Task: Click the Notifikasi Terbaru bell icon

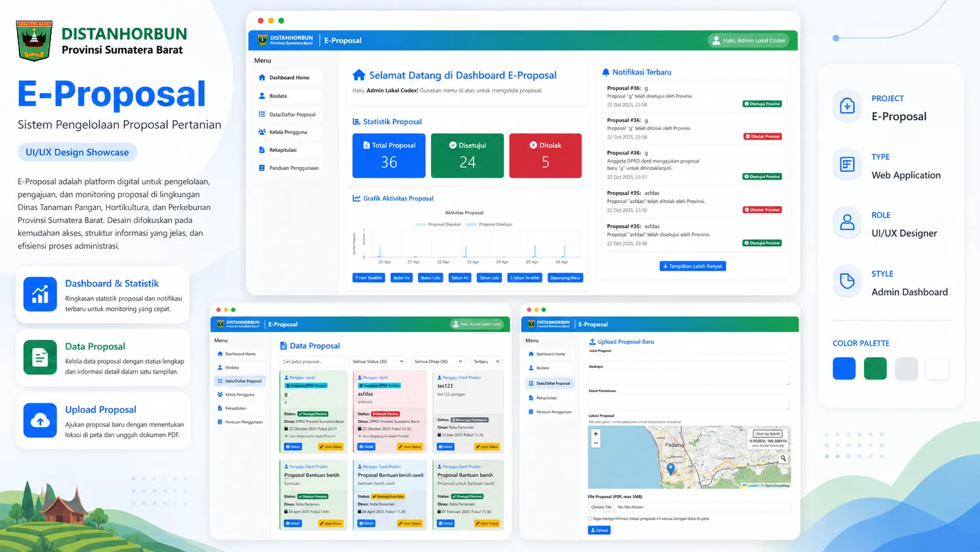Action: (605, 72)
